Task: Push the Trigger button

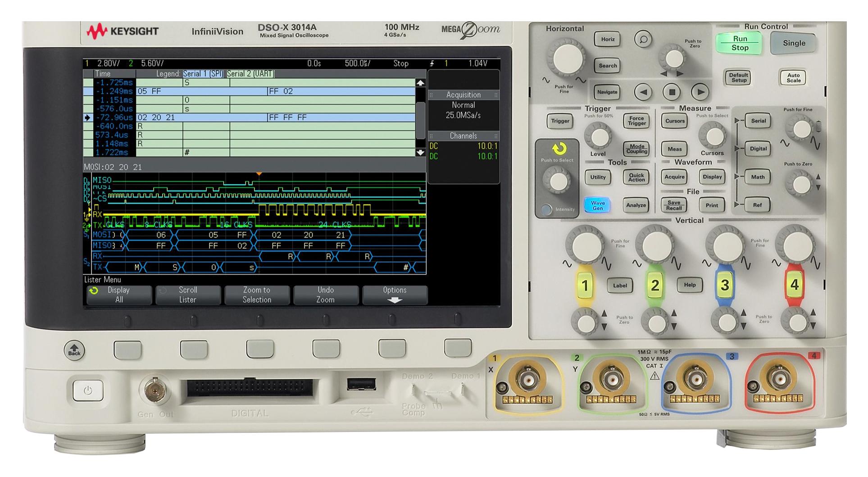Action: pyautogui.click(x=560, y=121)
